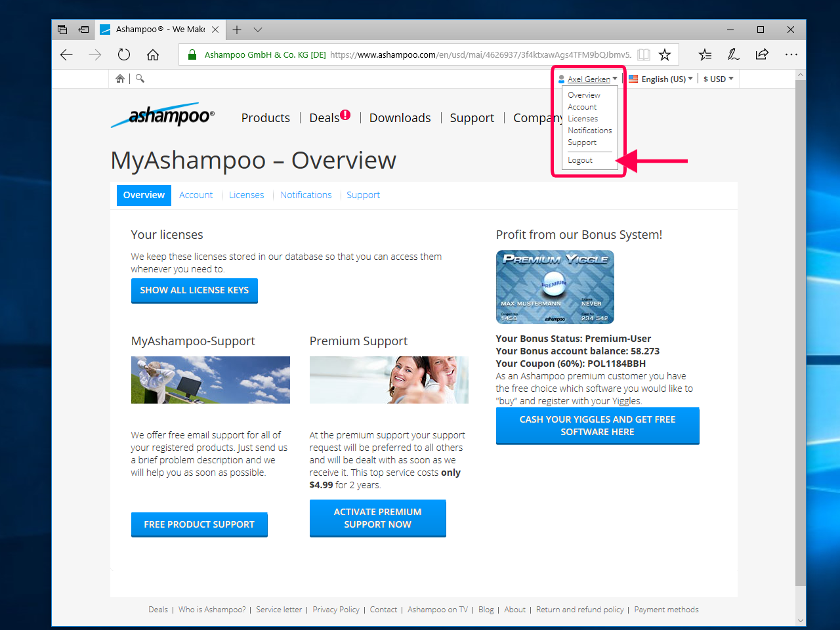Open the Contact footer link
This screenshot has width=840, height=630.
click(383, 610)
